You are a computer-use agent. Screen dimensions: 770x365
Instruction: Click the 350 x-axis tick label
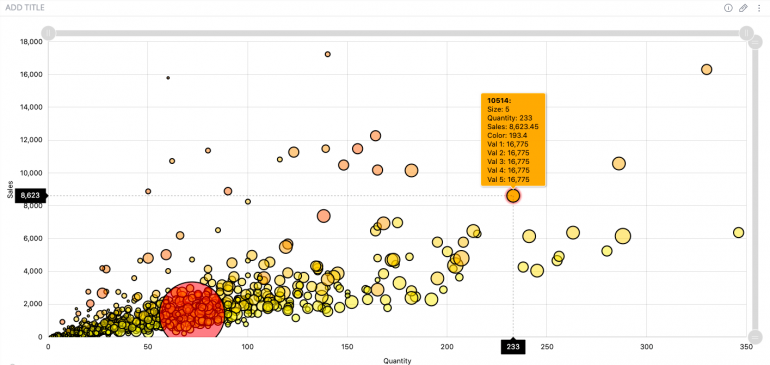[746, 347]
